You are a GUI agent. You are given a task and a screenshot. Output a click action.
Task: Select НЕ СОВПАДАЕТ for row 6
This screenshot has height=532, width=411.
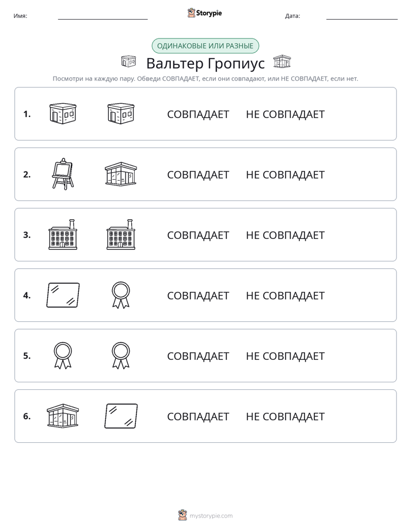click(x=285, y=416)
